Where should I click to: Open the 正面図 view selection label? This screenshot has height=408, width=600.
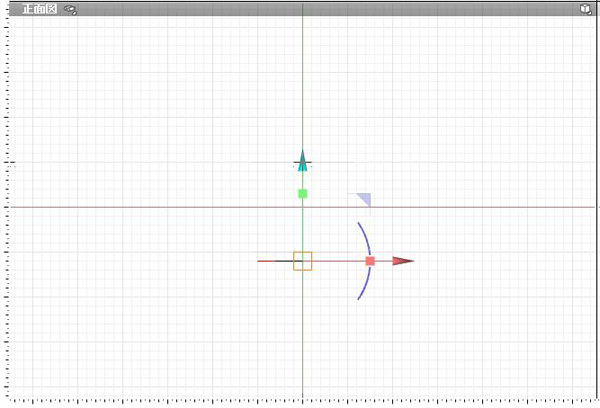(40, 9)
